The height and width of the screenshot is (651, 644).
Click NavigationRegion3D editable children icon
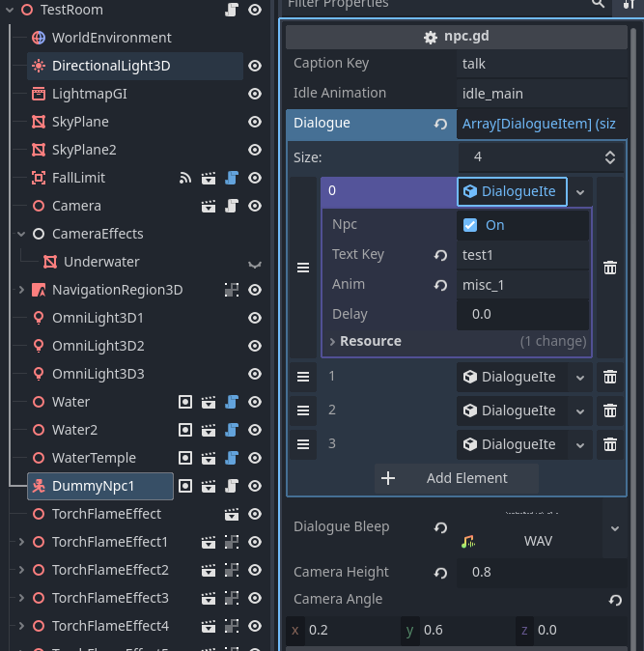(232, 290)
